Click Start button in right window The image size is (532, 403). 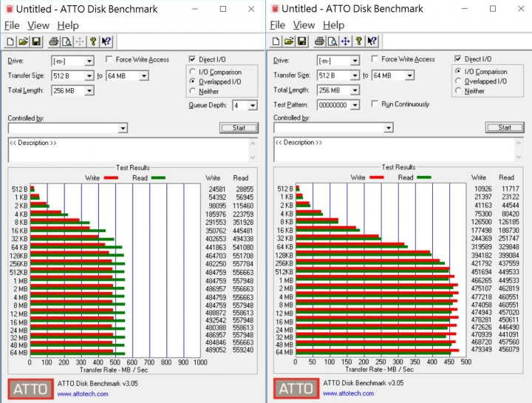pyautogui.click(x=505, y=128)
